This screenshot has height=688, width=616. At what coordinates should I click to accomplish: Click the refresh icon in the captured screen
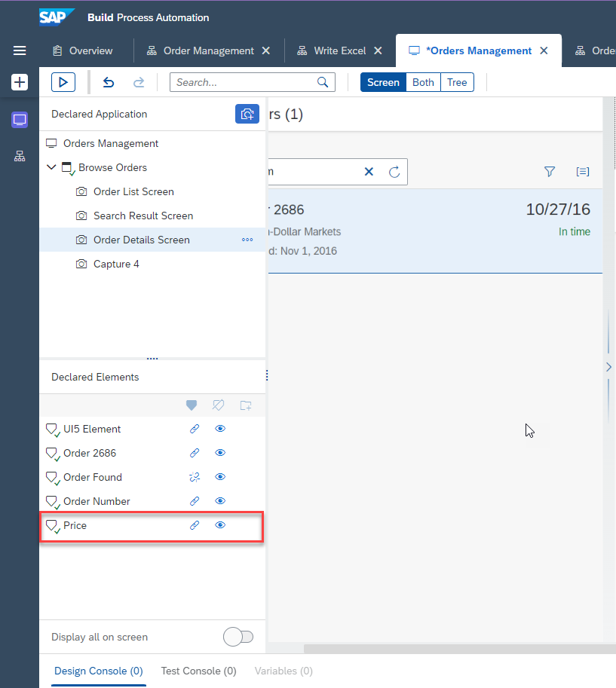tap(394, 172)
